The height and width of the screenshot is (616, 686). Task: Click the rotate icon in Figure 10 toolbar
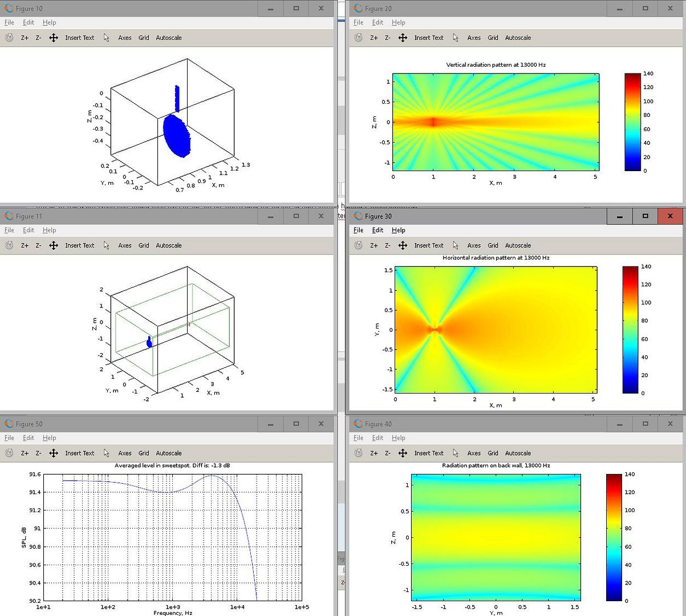pos(9,38)
